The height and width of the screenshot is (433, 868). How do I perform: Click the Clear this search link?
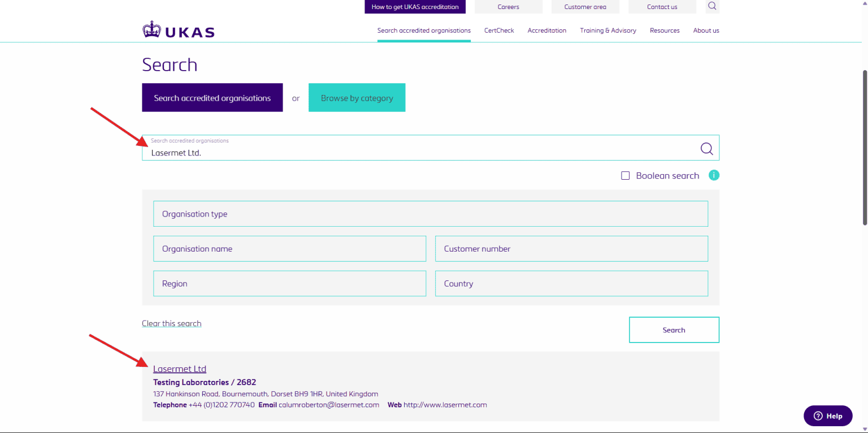point(172,323)
